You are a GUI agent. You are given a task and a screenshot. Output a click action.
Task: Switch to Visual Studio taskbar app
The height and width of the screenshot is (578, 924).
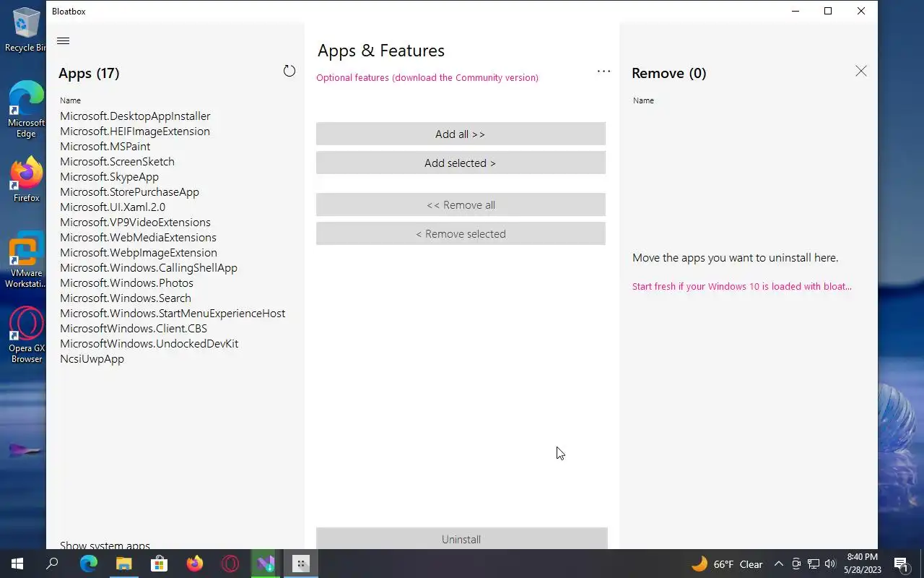coord(266,564)
